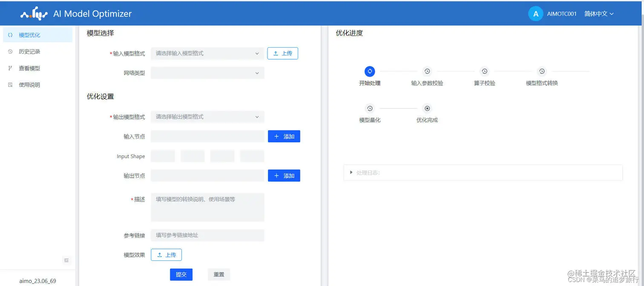This screenshot has height=286, width=644.
Task: Expand the 处理日志 disclosure triangle
Action: click(x=350, y=172)
